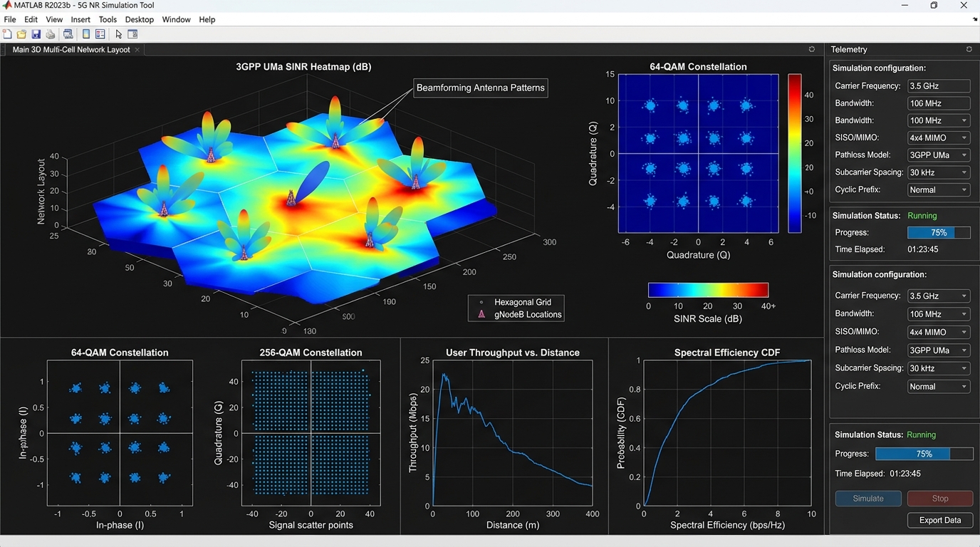The image size is (980, 547).
Task: Open a file with the folder icon
Action: (x=21, y=34)
